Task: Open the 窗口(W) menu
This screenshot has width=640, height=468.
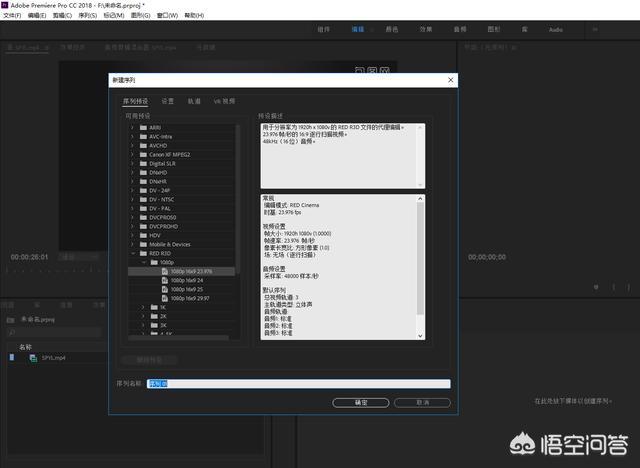Action: click(x=167, y=16)
